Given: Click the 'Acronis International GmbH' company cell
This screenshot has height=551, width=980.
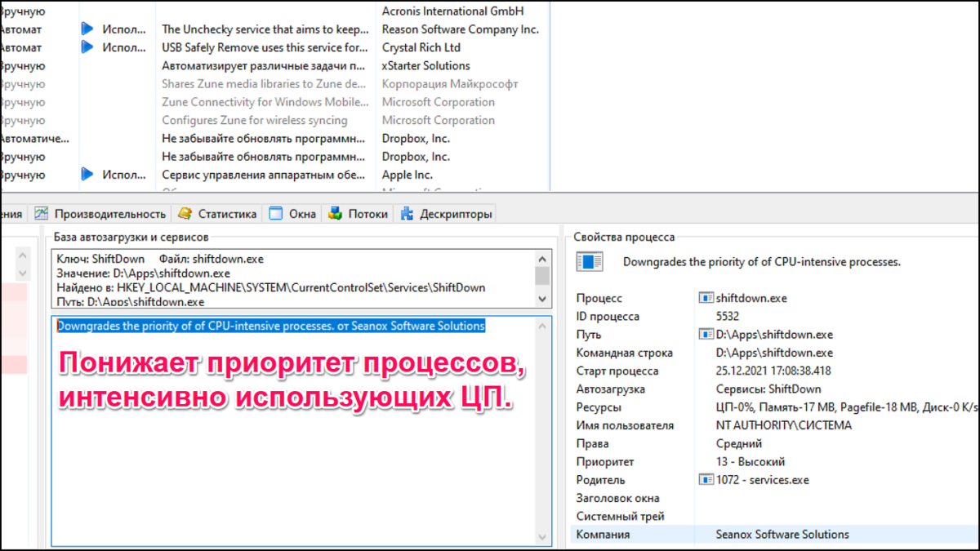Looking at the screenshot, I should (452, 11).
